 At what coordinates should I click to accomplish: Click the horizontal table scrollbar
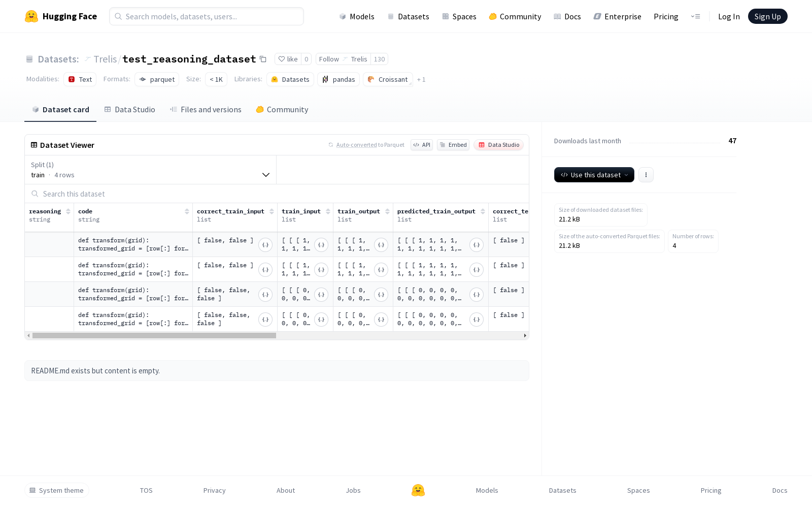tap(154, 336)
